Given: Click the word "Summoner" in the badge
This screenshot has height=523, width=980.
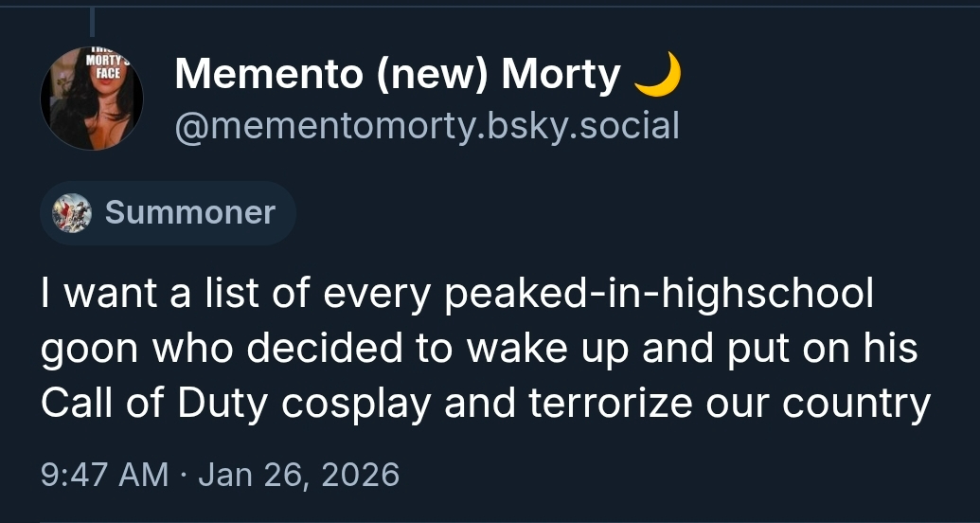Looking at the screenshot, I should click(189, 213).
